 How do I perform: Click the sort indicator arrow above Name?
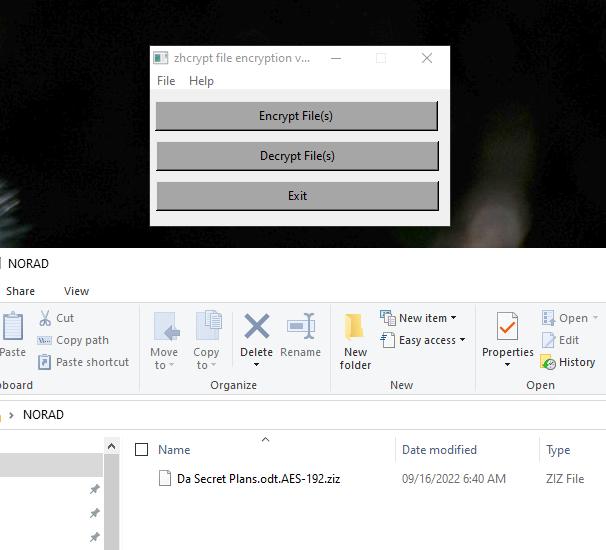point(266,439)
